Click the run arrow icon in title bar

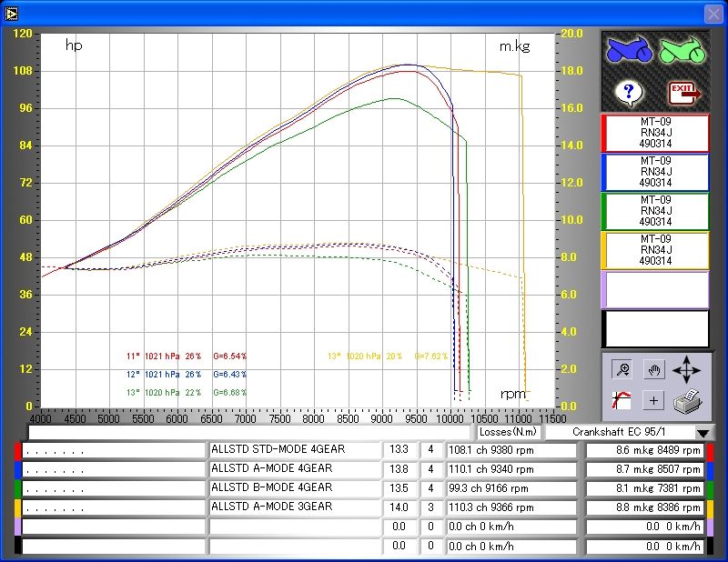pos(11,14)
